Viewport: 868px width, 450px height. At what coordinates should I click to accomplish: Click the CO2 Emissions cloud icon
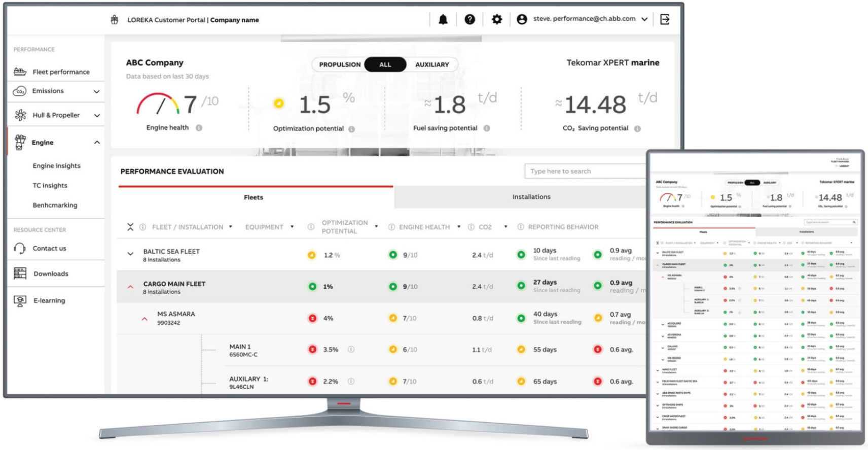click(20, 91)
